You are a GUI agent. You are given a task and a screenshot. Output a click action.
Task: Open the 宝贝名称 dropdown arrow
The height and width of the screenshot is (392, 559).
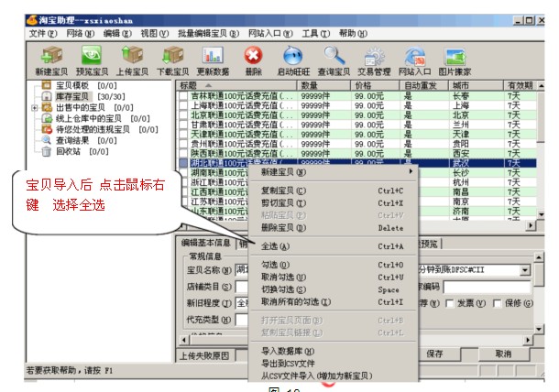[525, 270]
